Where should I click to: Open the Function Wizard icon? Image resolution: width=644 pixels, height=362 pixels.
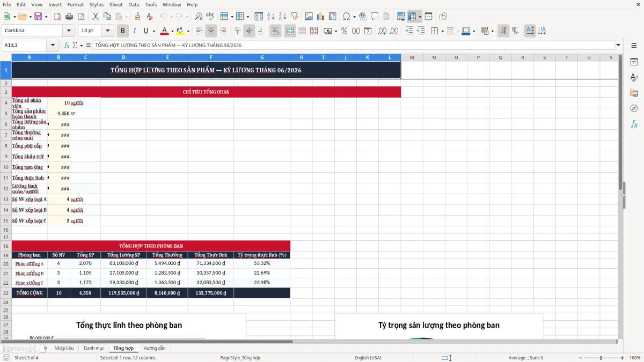(x=67, y=45)
